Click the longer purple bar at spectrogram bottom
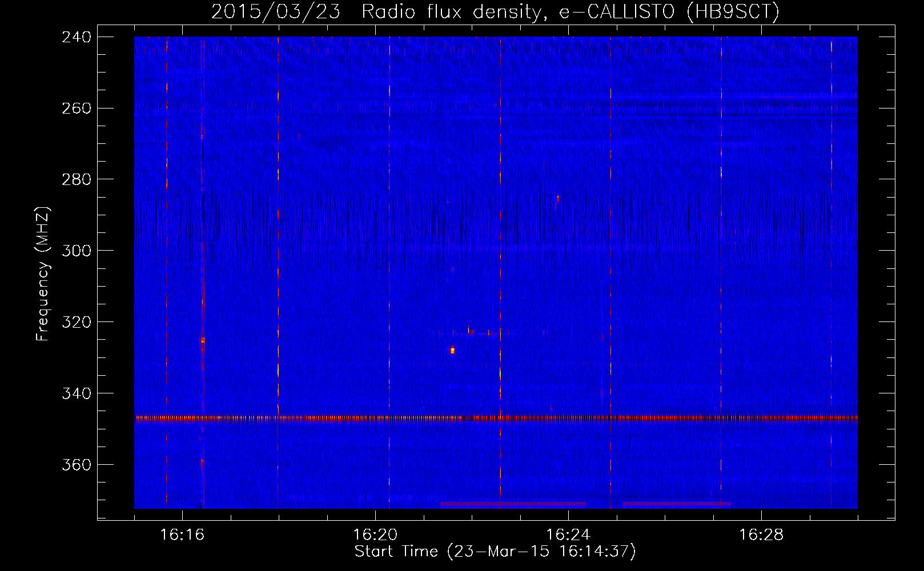Viewport: 924px width, 571px height. pyautogui.click(x=513, y=504)
